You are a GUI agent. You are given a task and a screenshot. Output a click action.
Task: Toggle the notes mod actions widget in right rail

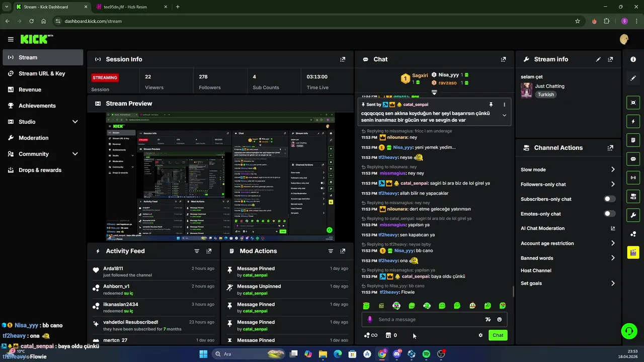[633, 140]
